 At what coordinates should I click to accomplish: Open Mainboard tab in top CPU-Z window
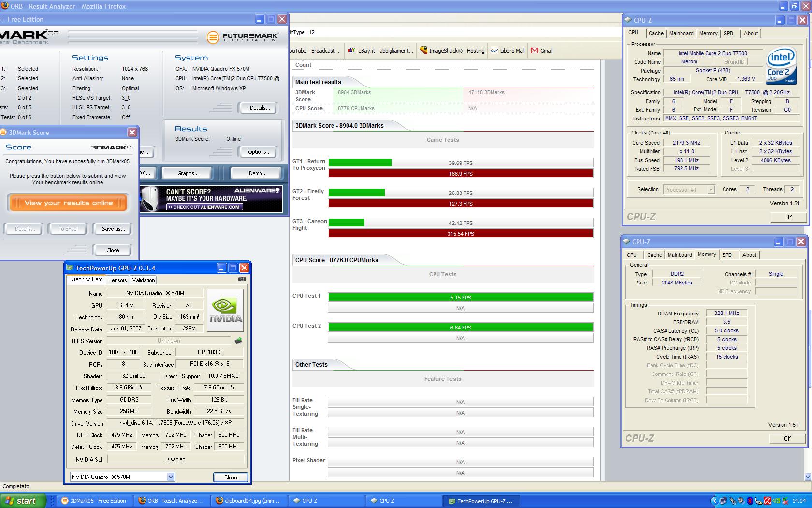681,33
